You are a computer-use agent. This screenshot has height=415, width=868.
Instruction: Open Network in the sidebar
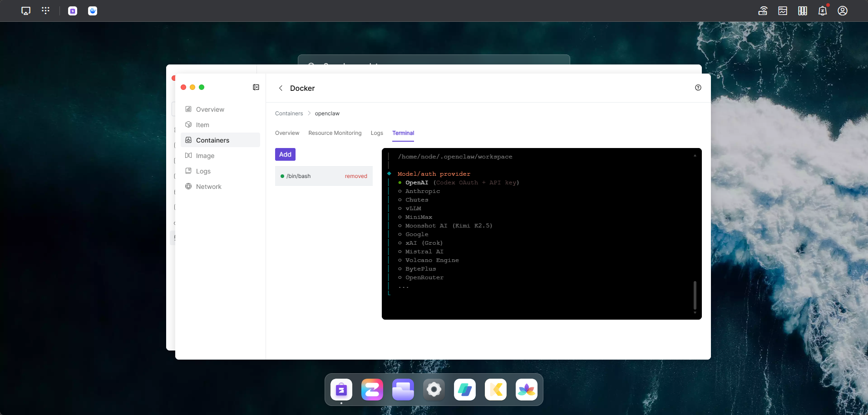pyautogui.click(x=208, y=187)
